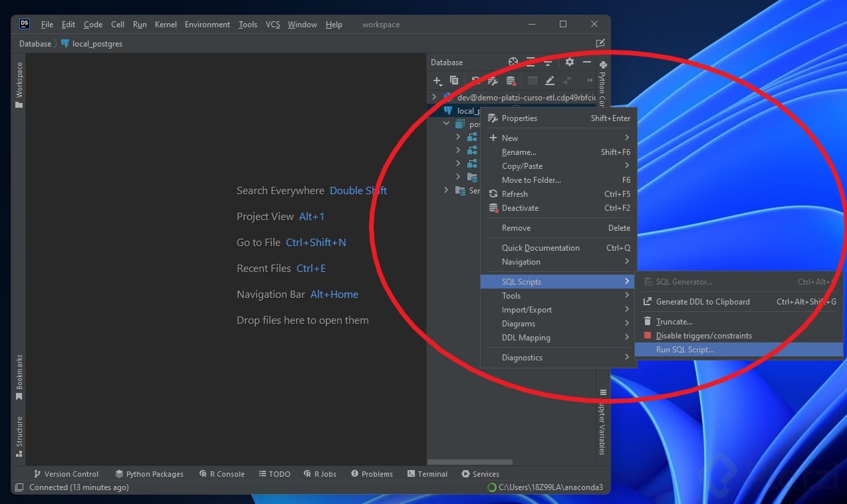Open the Copy/Paste submenu
This screenshot has height=504, width=847.
pyautogui.click(x=558, y=166)
